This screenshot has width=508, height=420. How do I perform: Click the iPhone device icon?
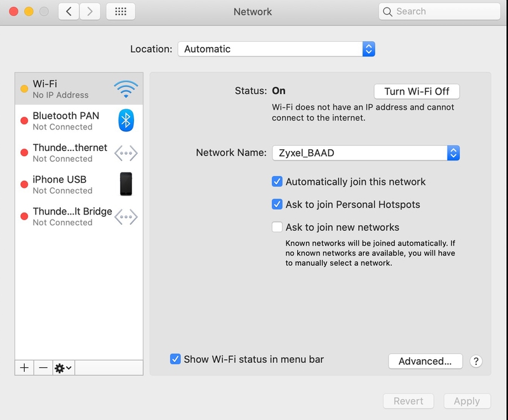(126, 184)
